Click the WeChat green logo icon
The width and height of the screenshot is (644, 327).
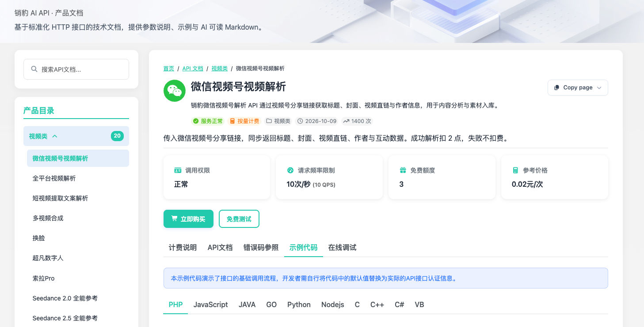pyautogui.click(x=175, y=91)
